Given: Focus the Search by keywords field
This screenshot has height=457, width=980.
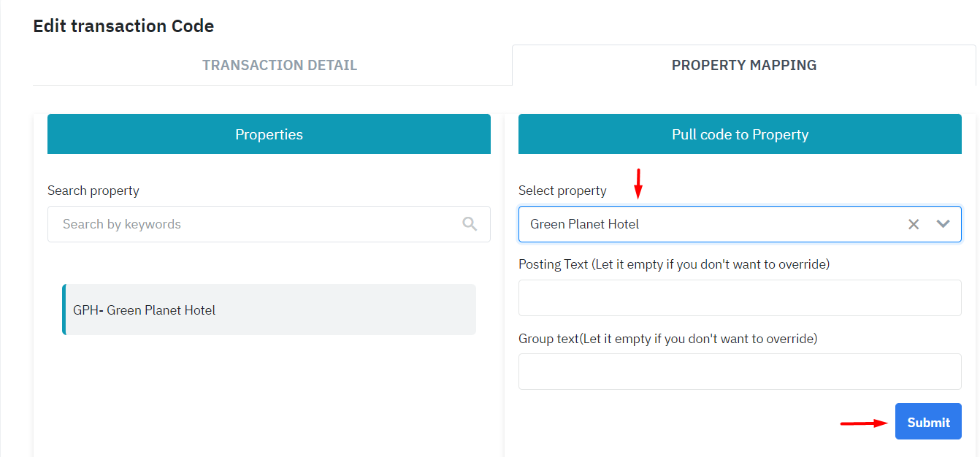Looking at the screenshot, I should pyautogui.click(x=256, y=224).
